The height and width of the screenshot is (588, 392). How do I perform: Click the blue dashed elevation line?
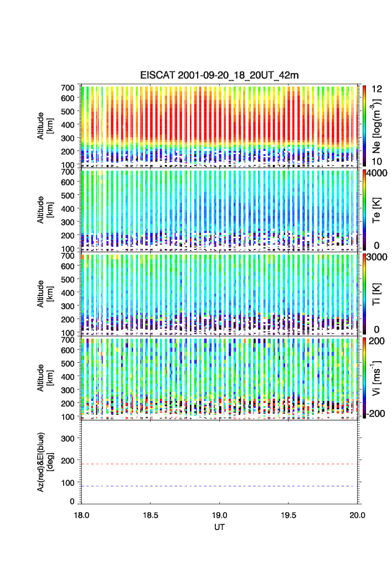220,486
